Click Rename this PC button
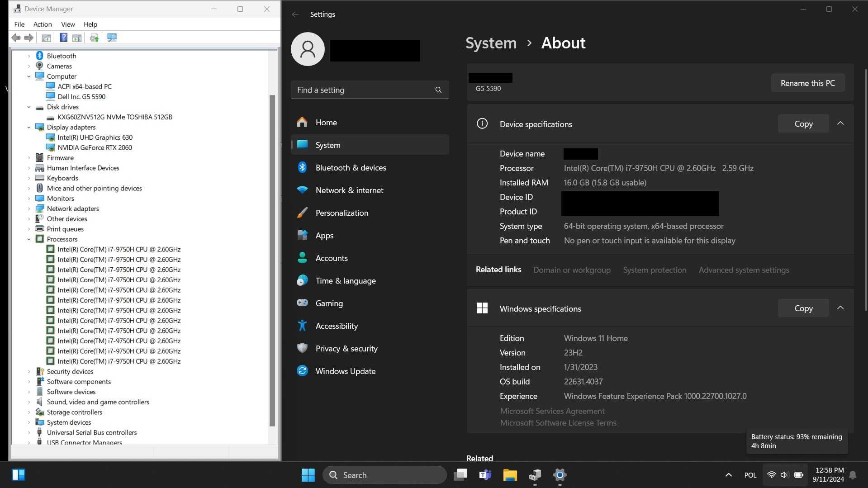This screenshot has height=488, width=868. (x=808, y=83)
